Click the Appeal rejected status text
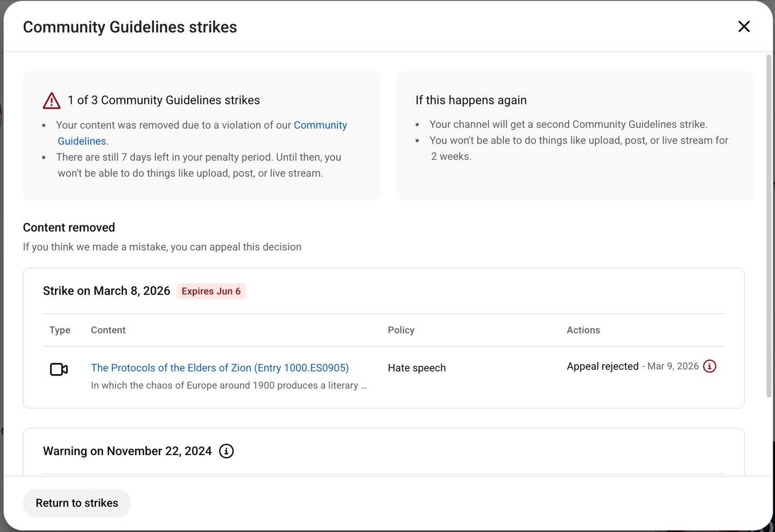 pos(602,366)
